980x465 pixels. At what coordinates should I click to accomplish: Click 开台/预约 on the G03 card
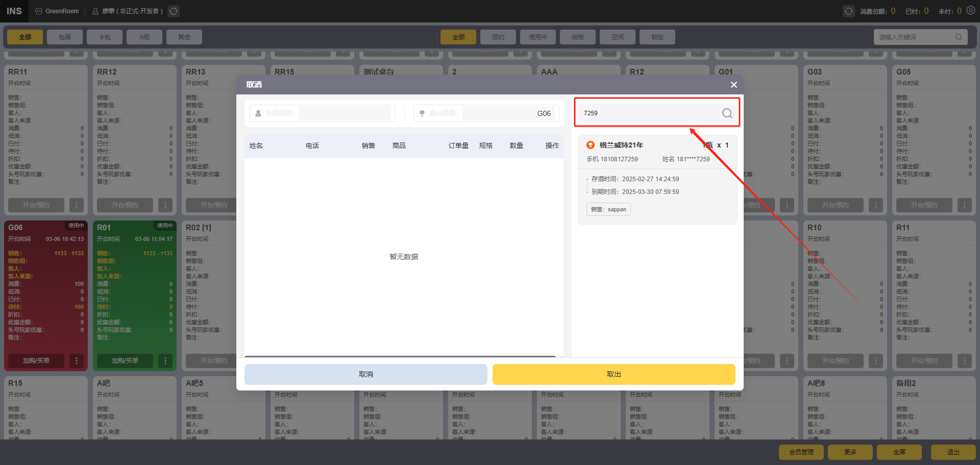836,205
